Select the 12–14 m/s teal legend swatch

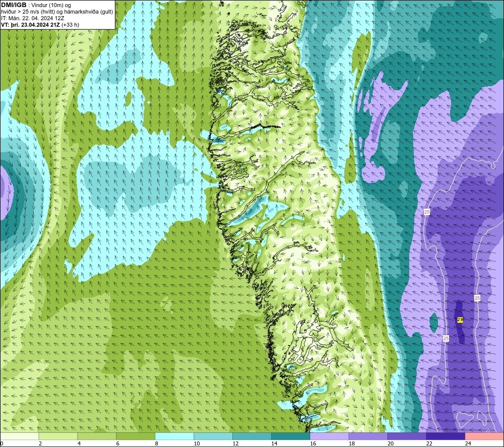(251, 436)
